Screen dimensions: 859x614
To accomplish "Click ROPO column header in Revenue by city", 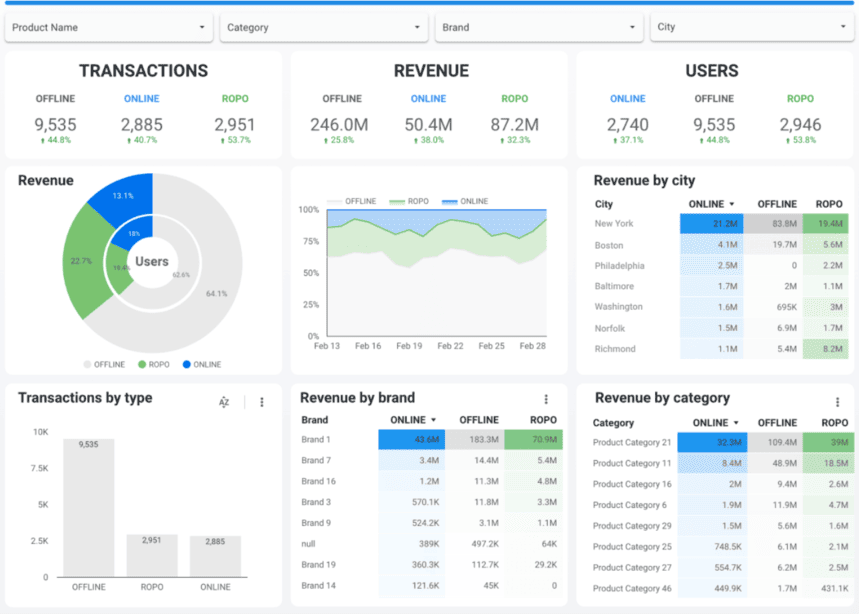I will 829,204.
